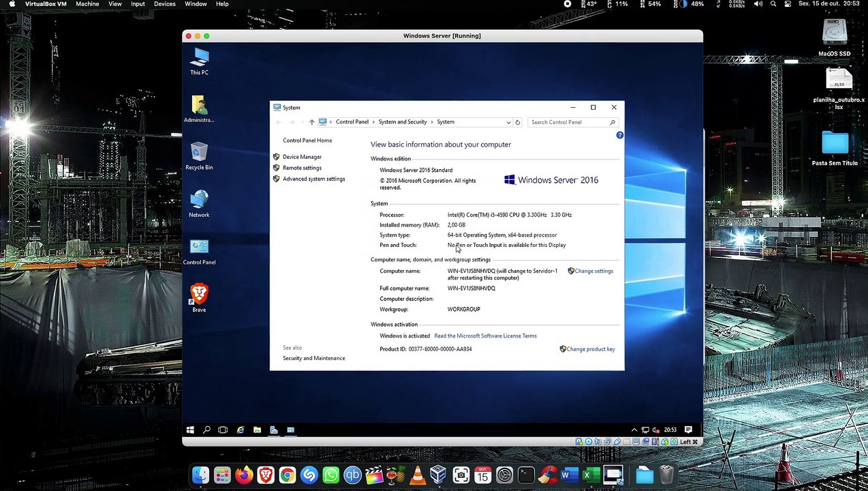The height and width of the screenshot is (491, 868).
Task: Open This PC desktop icon
Action: (199, 61)
